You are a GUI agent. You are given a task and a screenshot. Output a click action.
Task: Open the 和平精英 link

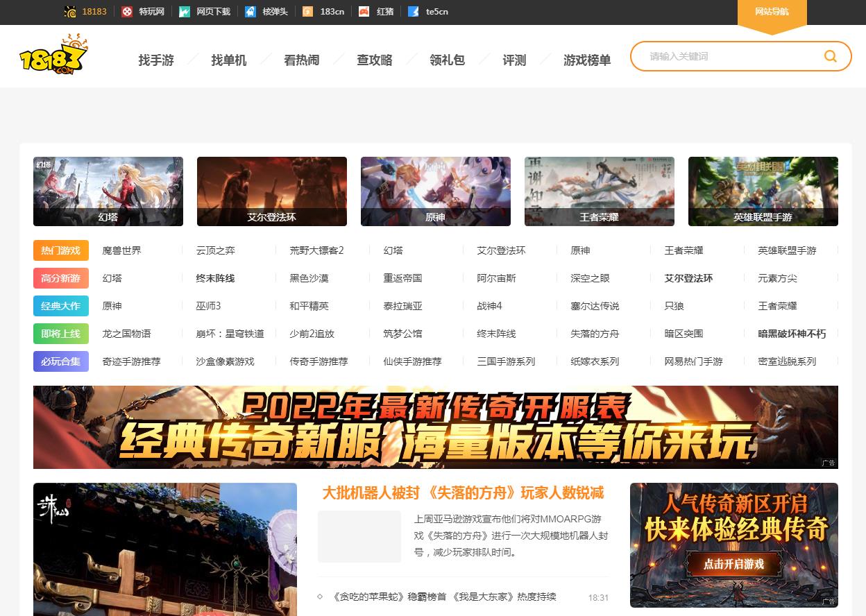(x=309, y=306)
